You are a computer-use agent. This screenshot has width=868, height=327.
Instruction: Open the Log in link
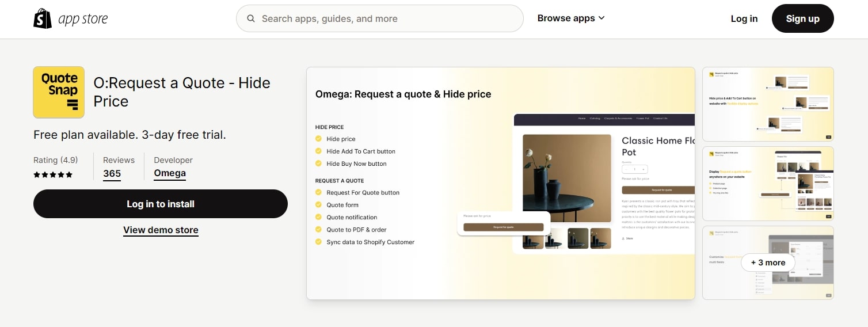(744, 18)
